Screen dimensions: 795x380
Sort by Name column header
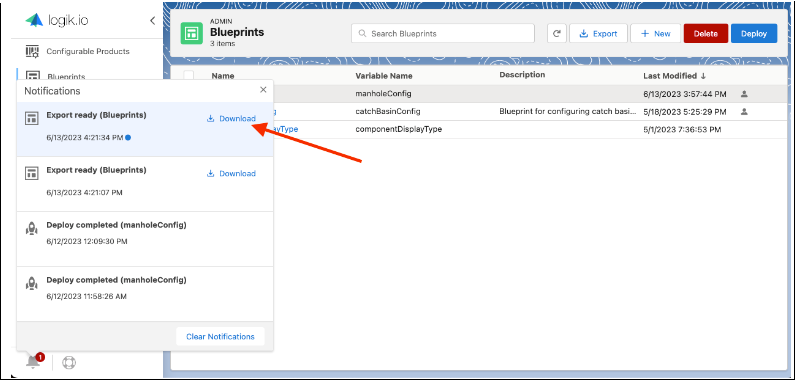point(223,76)
